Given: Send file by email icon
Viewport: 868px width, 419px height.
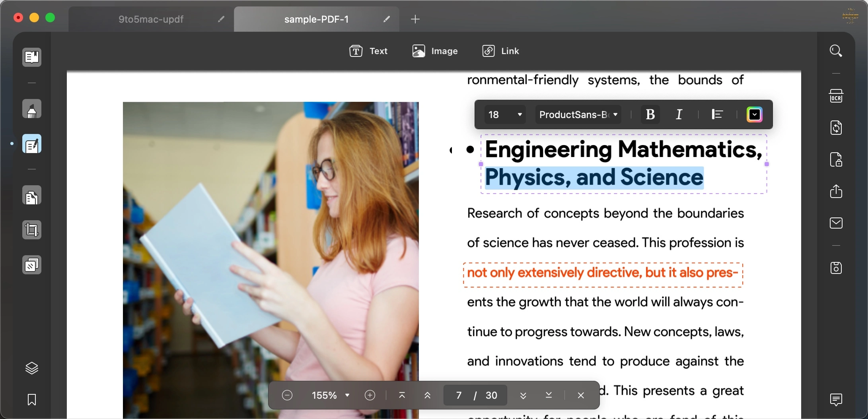Looking at the screenshot, I should (836, 223).
